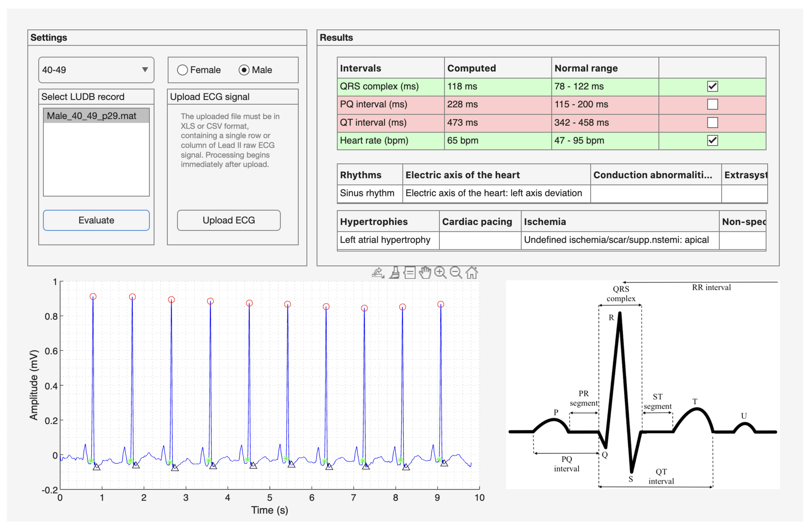Click the zoom in magnifier
The width and height of the screenshot is (812, 532).
(x=440, y=273)
